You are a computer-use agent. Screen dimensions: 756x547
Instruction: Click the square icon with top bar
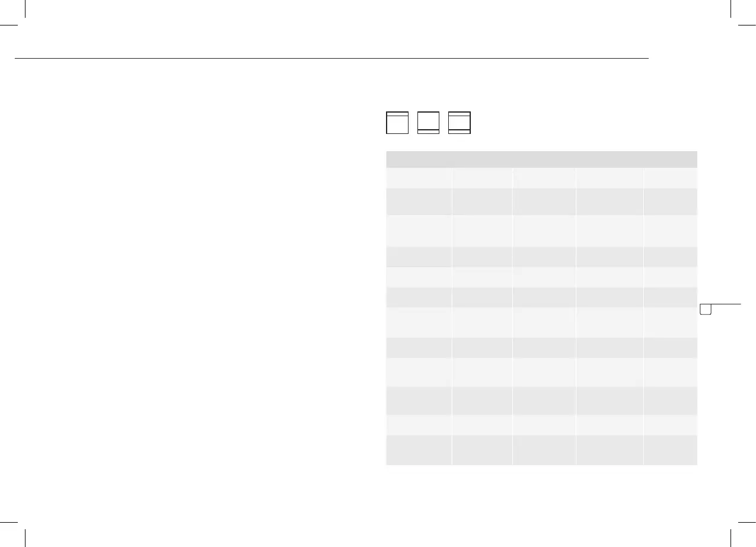pos(397,123)
